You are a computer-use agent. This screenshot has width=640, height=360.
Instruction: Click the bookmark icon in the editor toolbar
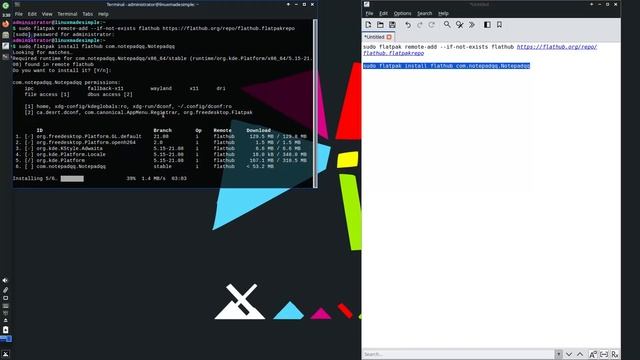pyautogui.click(x=499, y=25)
